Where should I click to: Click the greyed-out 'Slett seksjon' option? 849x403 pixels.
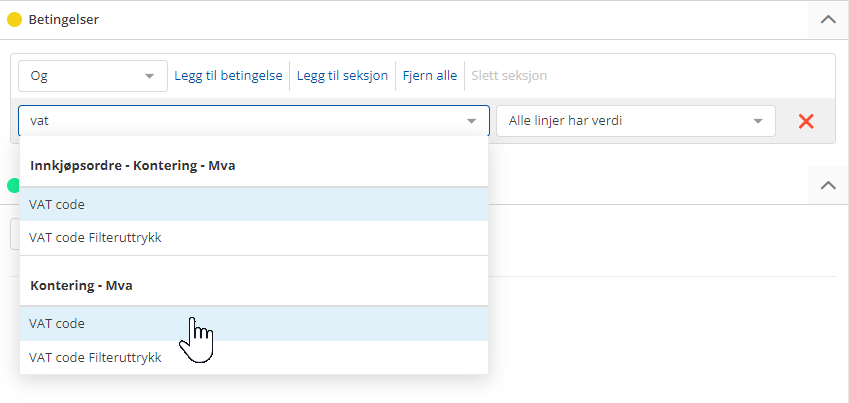508,76
